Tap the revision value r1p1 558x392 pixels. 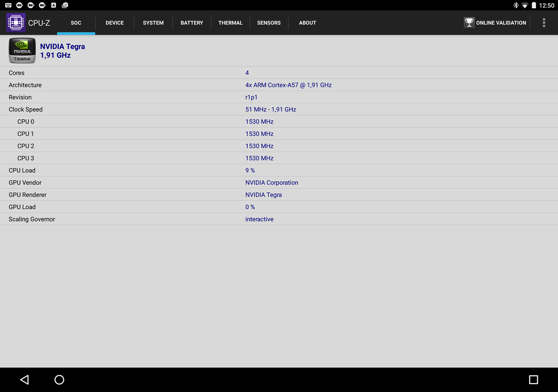coord(251,97)
